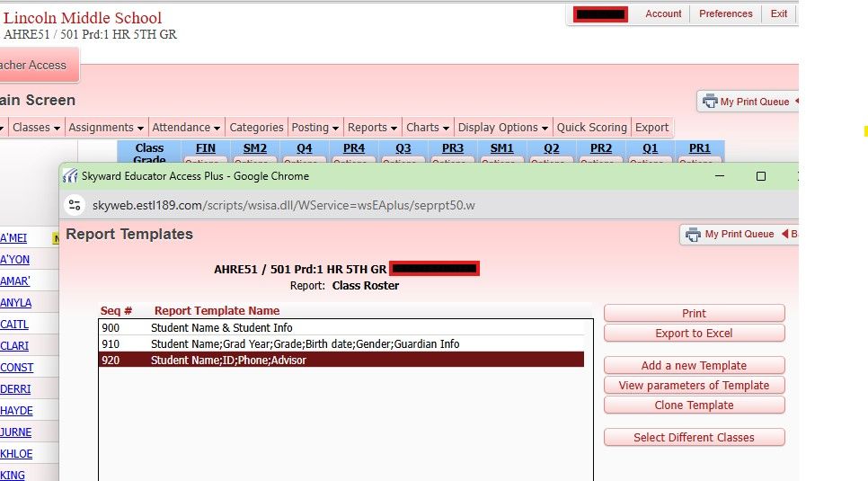Click the site information icon in address bar
The height and width of the screenshot is (481, 868).
[x=75, y=205]
